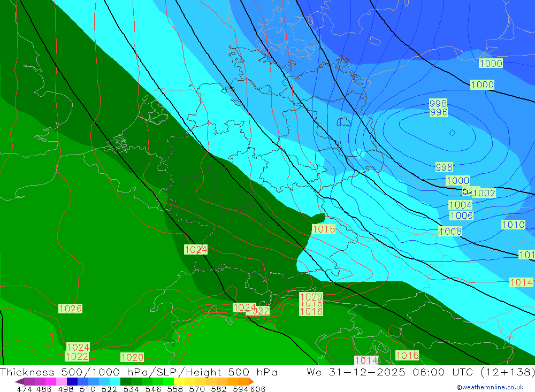Image resolution: width=535 pixels, height=392 pixels.
Task: Click the 1008 isobar label
Action: (450, 232)
